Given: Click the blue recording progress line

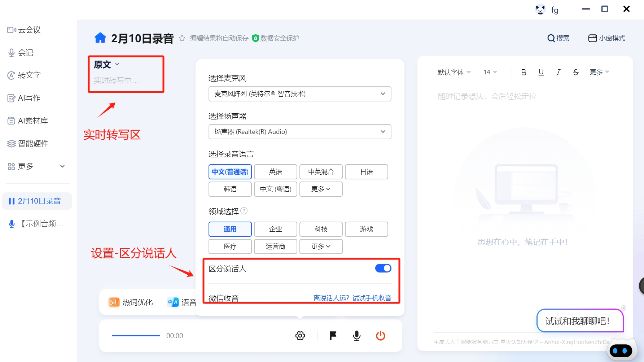Looking at the screenshot, I should pyautogui.click(x=136, y=336).
